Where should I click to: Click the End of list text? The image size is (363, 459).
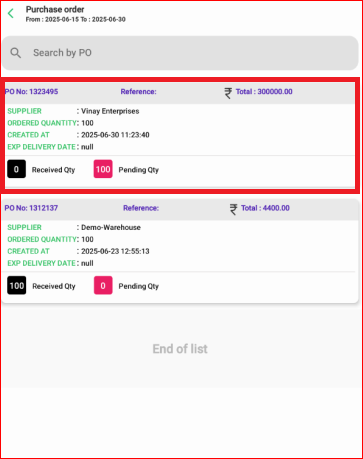(180, 349)
